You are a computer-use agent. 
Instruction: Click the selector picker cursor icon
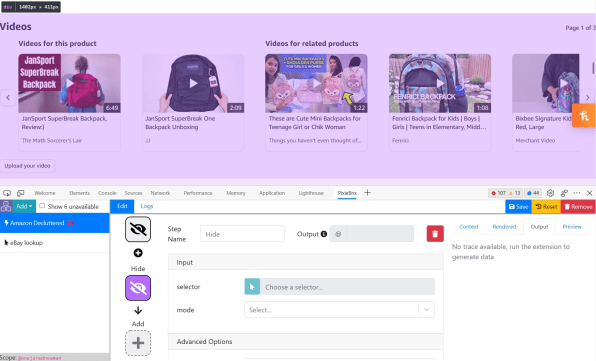252,287
